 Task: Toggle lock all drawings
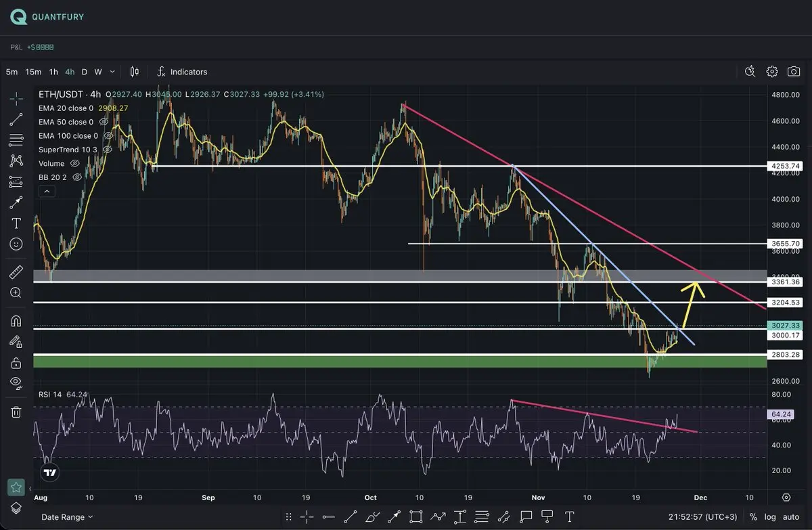(16, 363)
